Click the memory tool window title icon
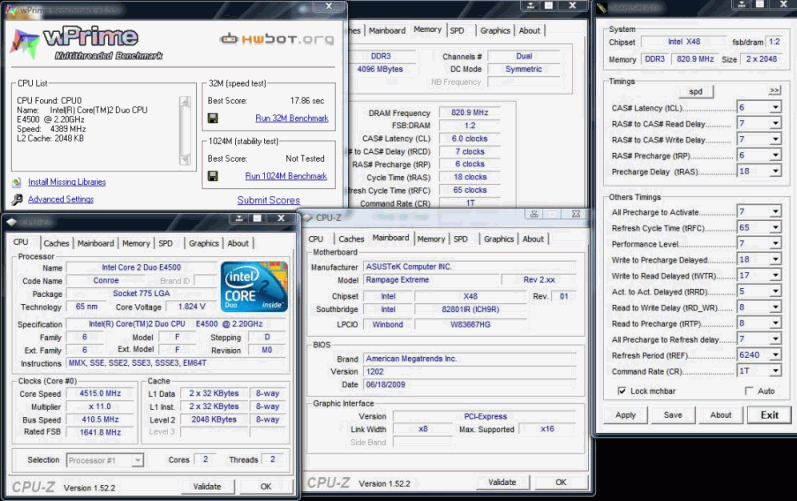Screen dimensions: 797x501 pyautogui.click(x=602, y=7)
